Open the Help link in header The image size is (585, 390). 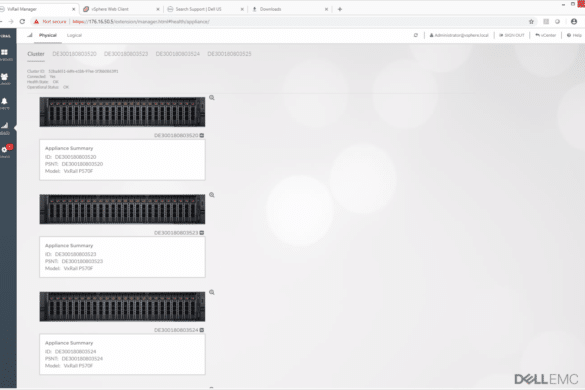[574, 35]
